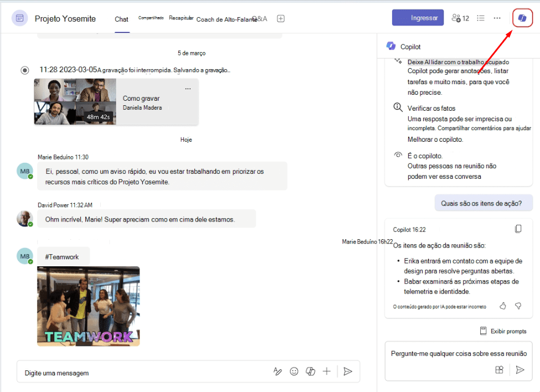The width and height of the screenshot is (540, 392).
Task: Open emoji picker in message box
Action: tap(294, 372)
